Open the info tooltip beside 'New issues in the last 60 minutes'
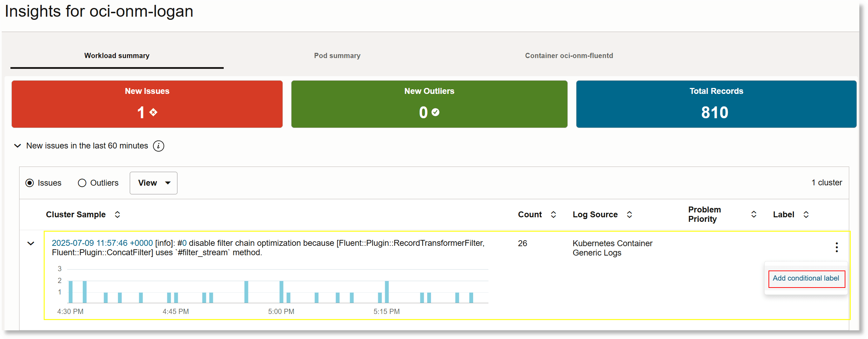 [x=159, y=146]
